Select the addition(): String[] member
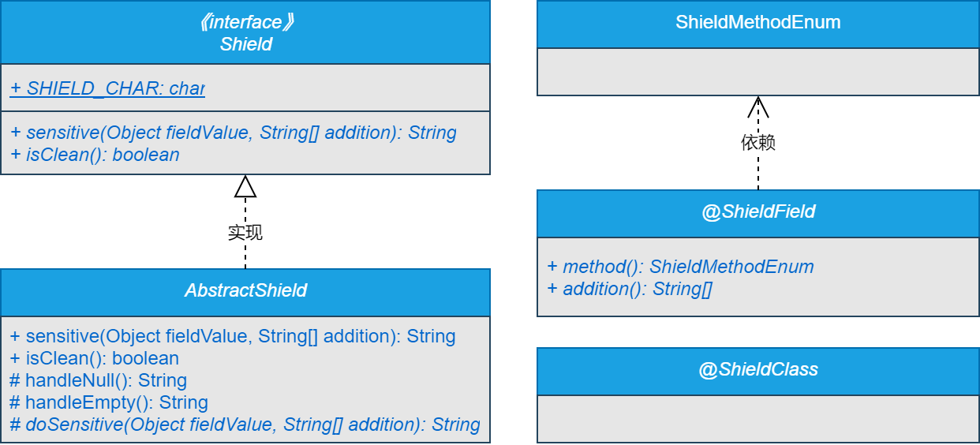The width and height of the screenshot is (980, 445). (x=630, y=289)
